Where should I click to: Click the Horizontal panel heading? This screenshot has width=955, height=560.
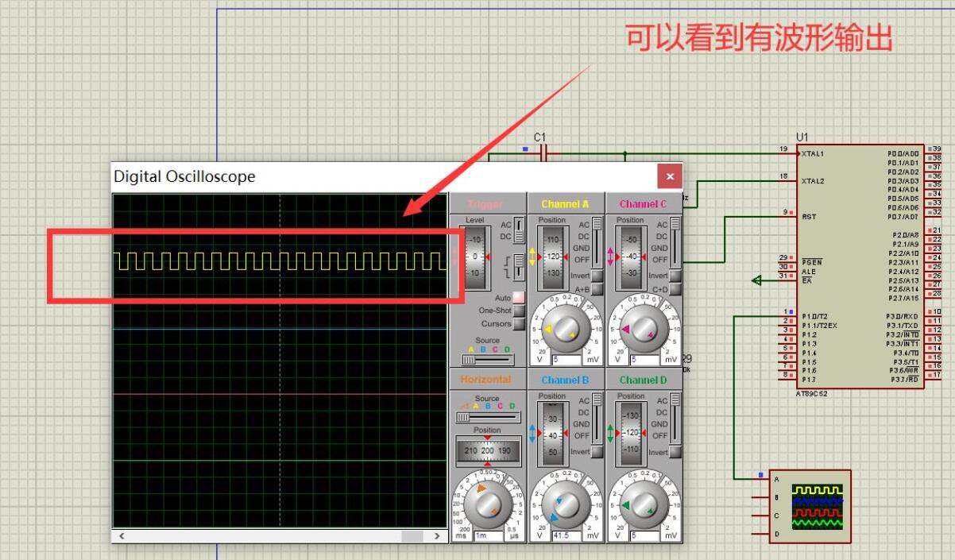(x=485, y=380)
